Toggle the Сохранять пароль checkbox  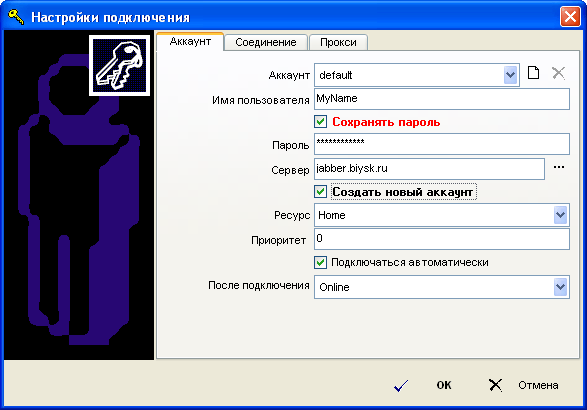point(320,122)
